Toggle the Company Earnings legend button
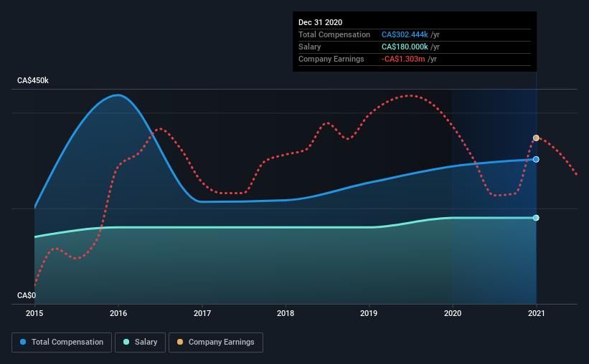 tap(216, 343)
